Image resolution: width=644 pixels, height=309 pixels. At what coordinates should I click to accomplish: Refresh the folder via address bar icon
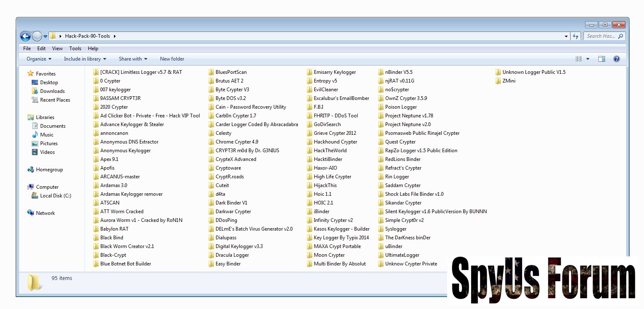[576, 36]
